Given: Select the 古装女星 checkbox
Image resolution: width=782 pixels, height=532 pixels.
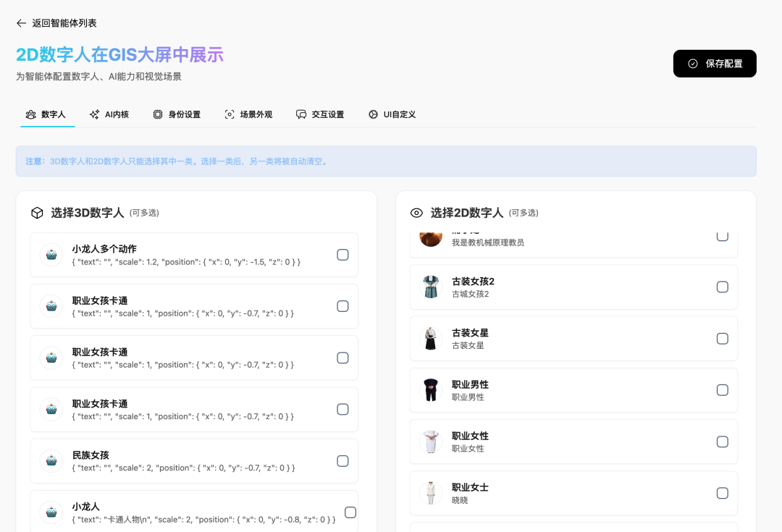Looking at the screenshot, I should [722, 339].
